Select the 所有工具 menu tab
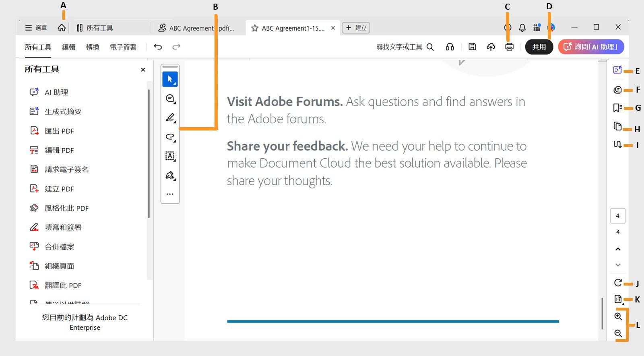644x356 pixels. click(x=38, y=47)
